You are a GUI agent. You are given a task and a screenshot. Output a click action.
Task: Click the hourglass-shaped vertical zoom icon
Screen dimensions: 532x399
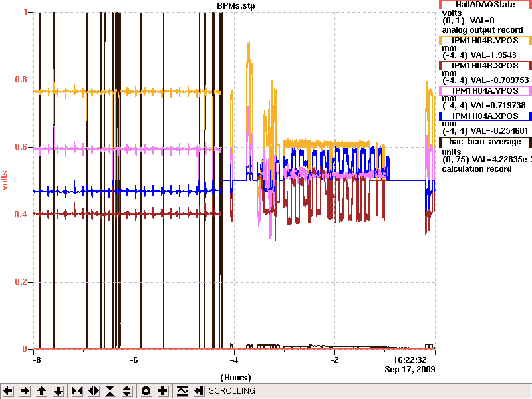coord(110,391)
